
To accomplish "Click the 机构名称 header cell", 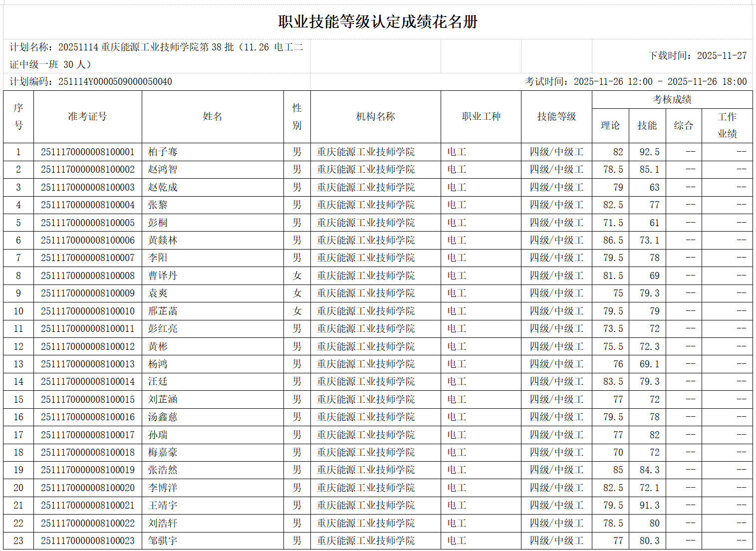I will click(375, 117).
